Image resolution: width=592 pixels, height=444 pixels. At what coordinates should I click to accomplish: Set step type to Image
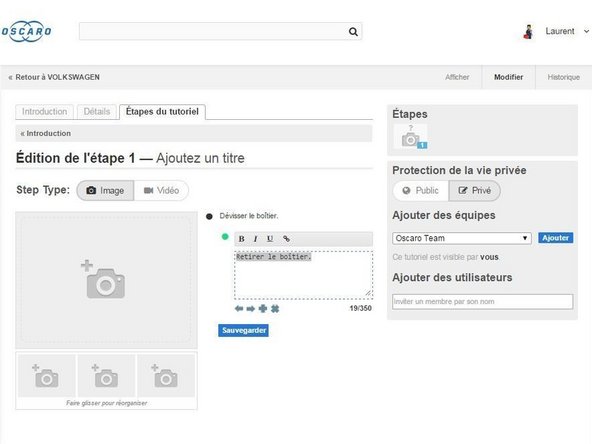pyautogui.click(x=105, y=190)
